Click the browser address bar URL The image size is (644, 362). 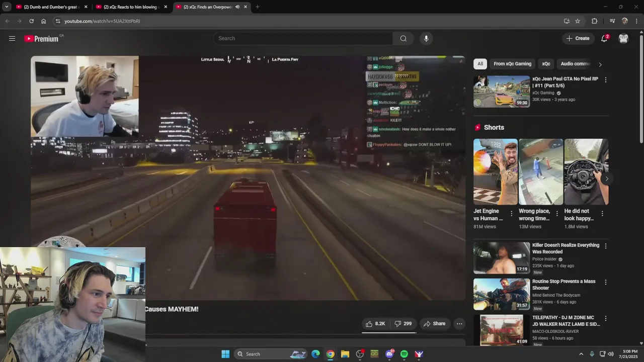(102, 21)
